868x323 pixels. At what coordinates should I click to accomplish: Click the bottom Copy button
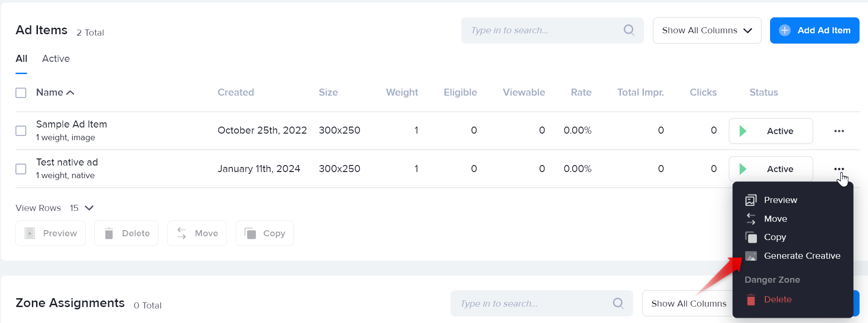coord(265,233)
